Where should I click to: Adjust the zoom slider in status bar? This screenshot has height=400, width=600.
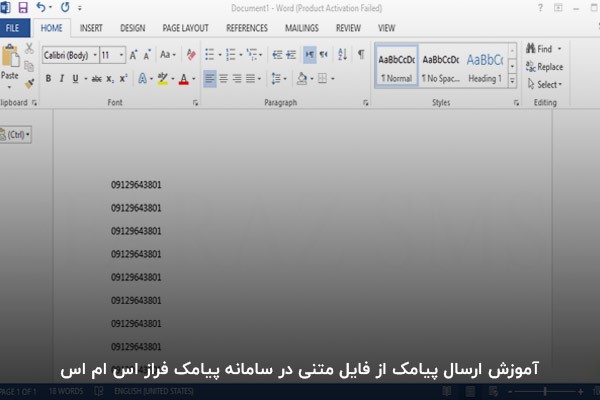point(545,391)
